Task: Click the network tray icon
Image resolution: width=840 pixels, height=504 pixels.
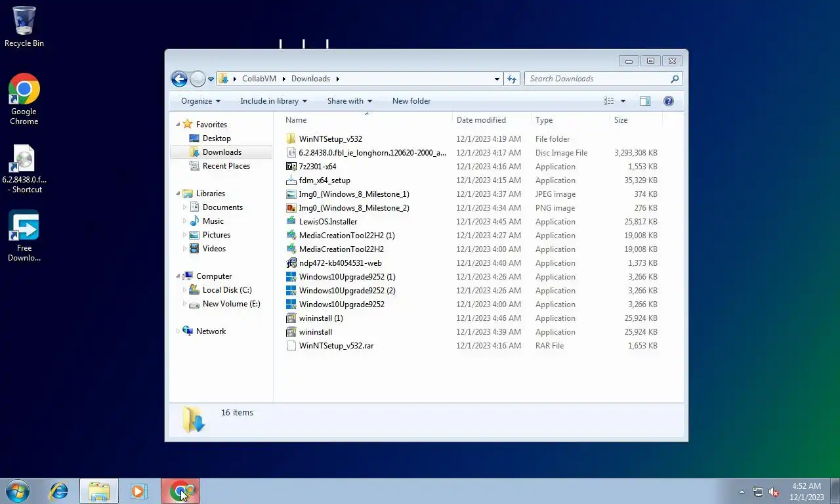Action: pos(758,492)
